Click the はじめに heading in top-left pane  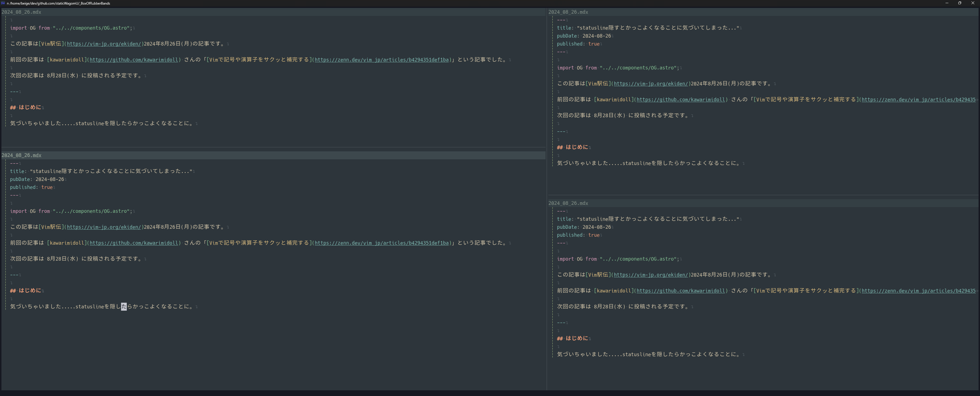coord(30,108)
